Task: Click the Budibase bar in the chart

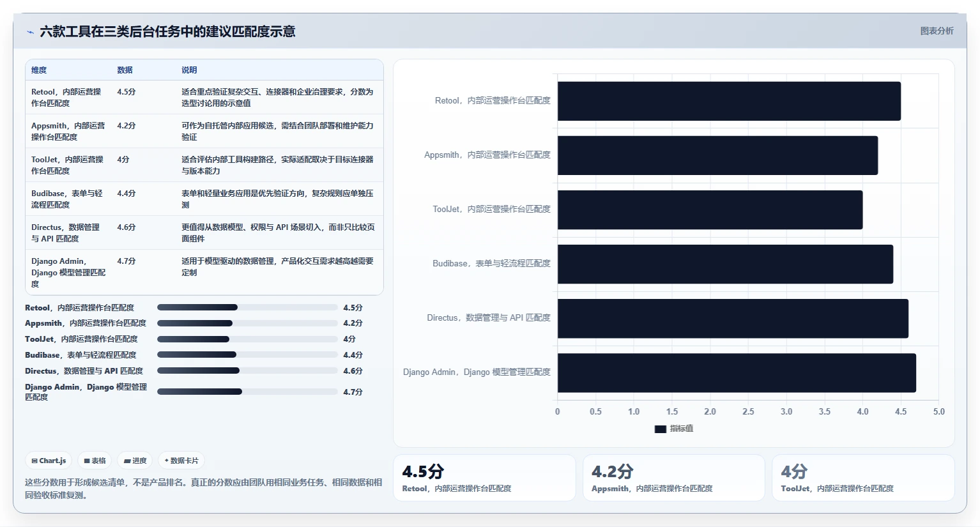Action: pyautogui.click(x=725, y=264)
